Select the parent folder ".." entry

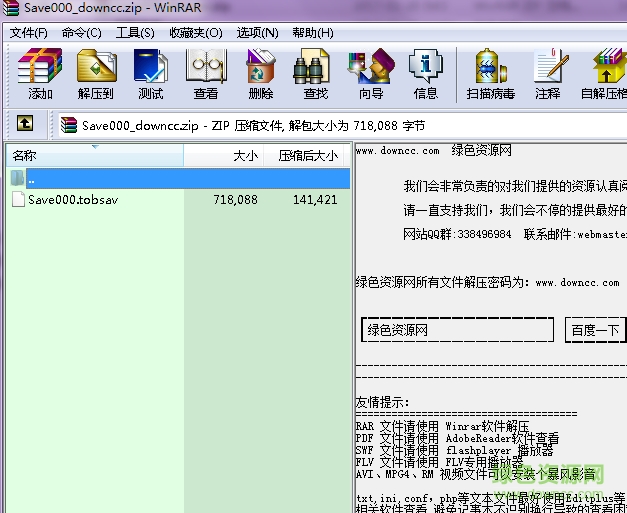coord(32,179)
